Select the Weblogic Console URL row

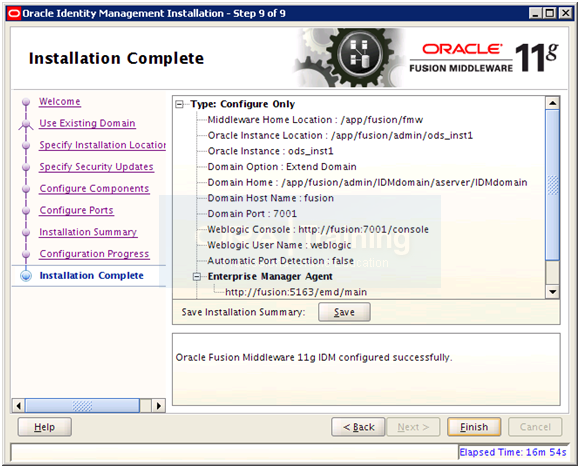[x=318, y=229]
